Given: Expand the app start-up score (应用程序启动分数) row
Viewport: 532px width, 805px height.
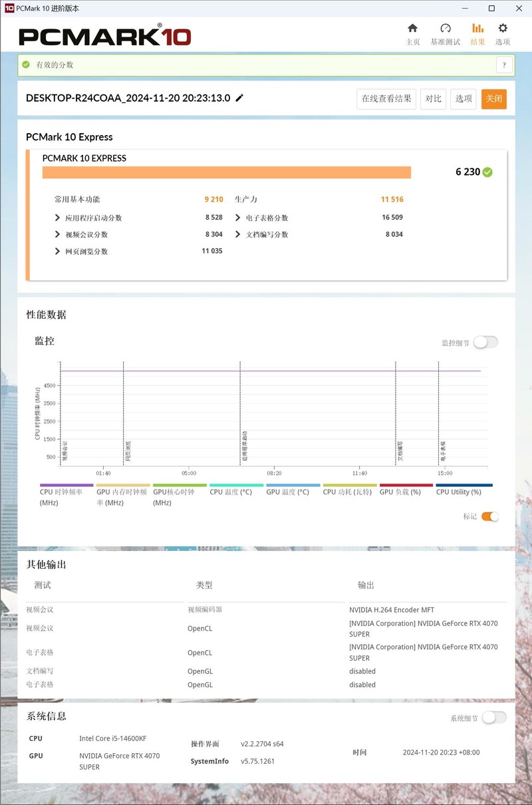Looking at the screenshot, I should 58,218.
